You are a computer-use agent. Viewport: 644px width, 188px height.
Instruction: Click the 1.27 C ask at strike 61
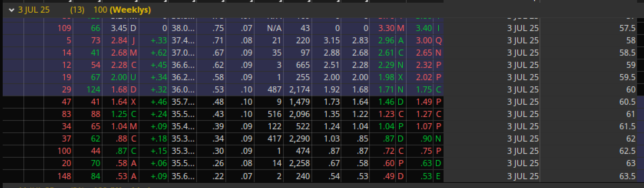(x=425, y=114)
